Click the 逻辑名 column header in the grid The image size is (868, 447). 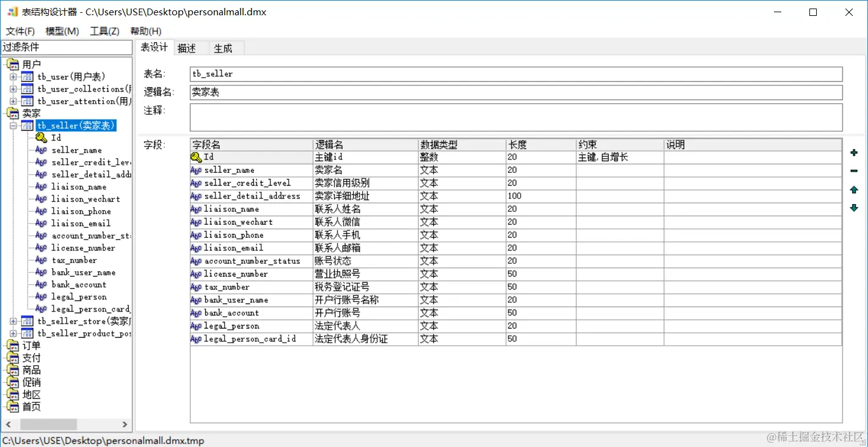coord(366,145)
